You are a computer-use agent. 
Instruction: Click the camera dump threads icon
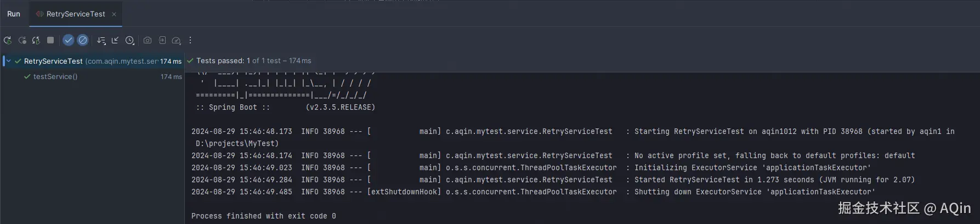(x=148, y=40)
